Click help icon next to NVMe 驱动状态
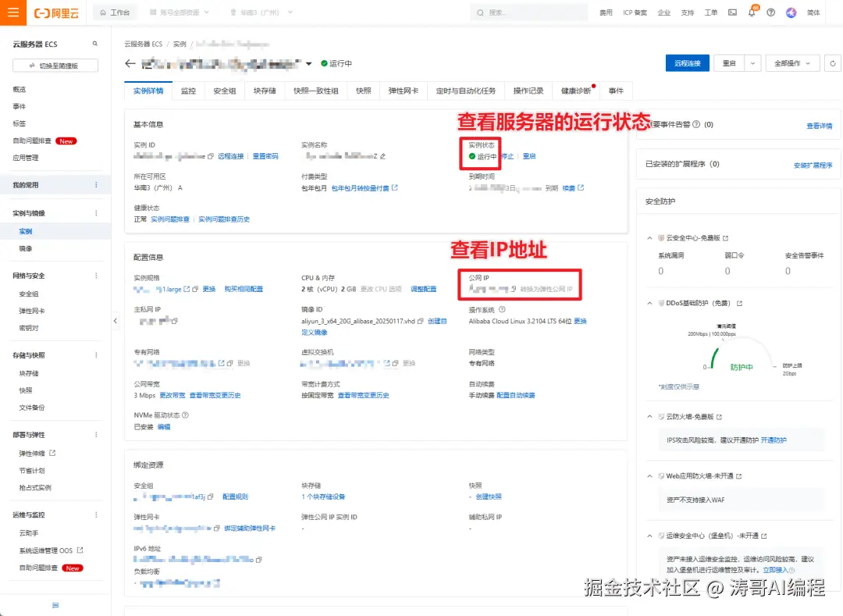Image resolution: width=843 pixels, height=616 pixels. click(x=186, y=415)
